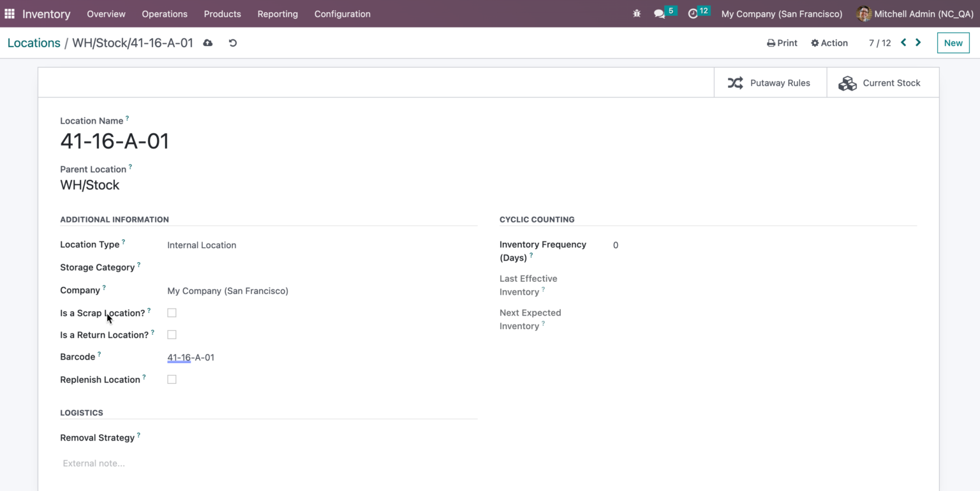
Task: Select the Reporting menu
Action: [278, 13]
